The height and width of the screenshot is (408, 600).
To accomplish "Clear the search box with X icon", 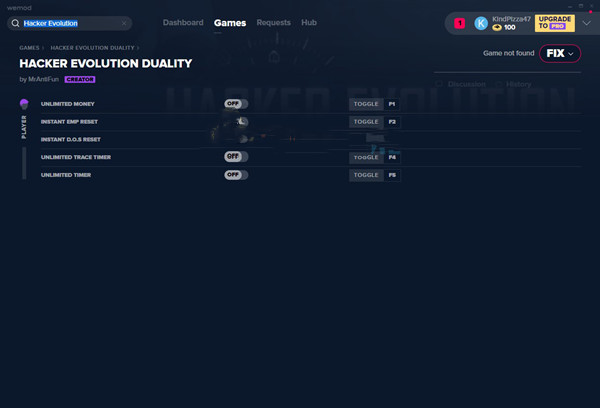I will pos(124,23).
